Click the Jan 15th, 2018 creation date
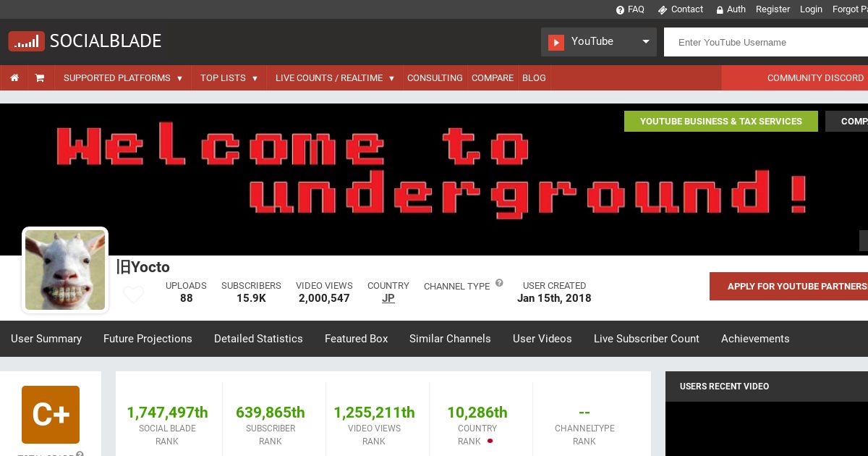The width and height of the screenshot is (868, 456). (x=554, y=298)
